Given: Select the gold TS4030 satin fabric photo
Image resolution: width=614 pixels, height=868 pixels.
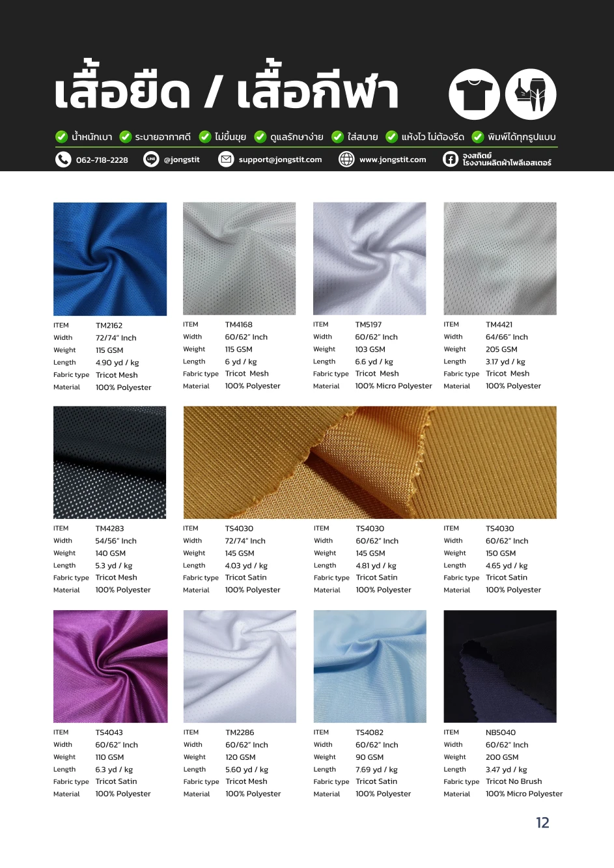Looking at the screenshot, I should [370, 462].
